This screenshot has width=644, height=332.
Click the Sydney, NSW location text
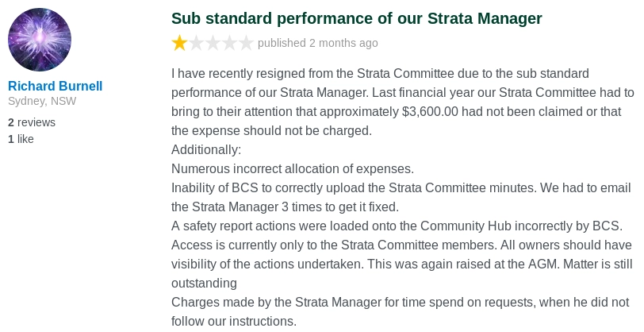[42, 101]
